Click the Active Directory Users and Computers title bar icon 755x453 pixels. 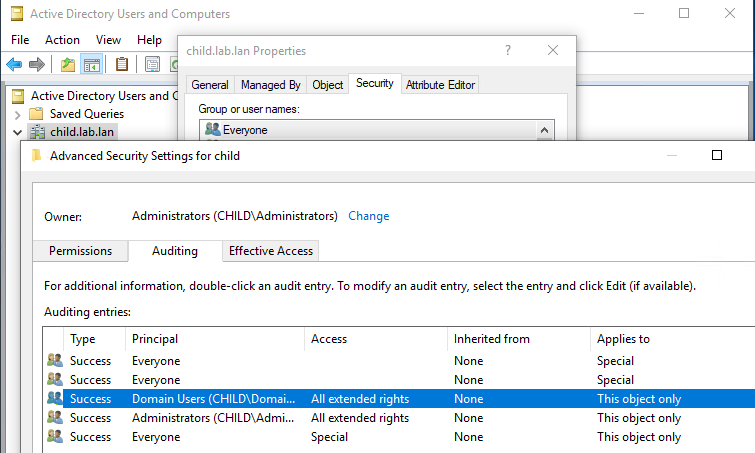pyautogui.click(x=17, y=13)
